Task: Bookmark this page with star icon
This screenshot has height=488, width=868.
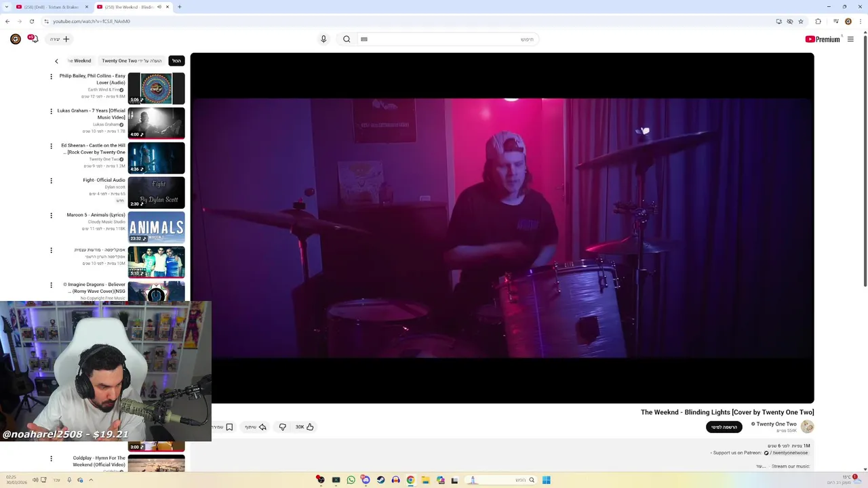Action: (801, 21)
